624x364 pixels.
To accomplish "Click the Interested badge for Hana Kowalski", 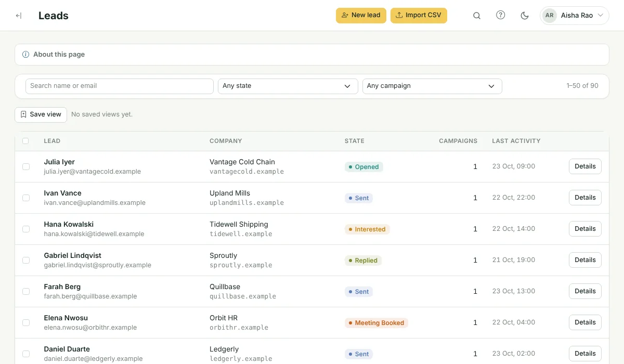I will click(x=367, y=229).
